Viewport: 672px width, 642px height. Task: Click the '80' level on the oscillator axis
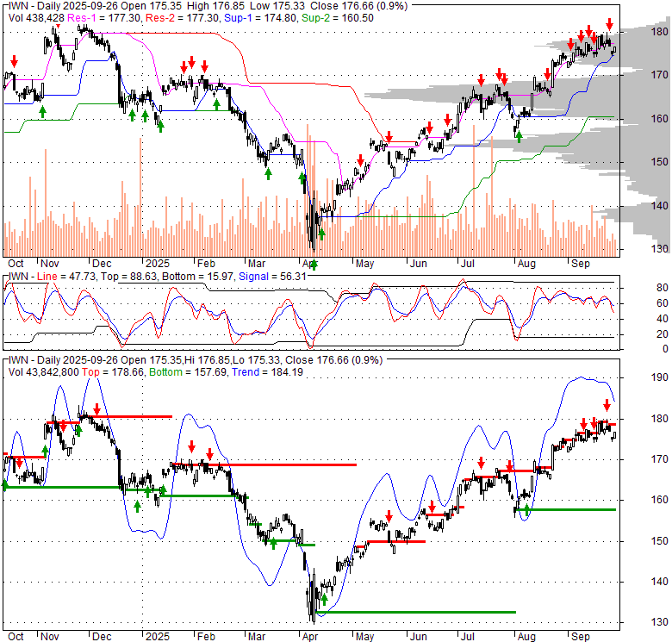tap(663, 288)
